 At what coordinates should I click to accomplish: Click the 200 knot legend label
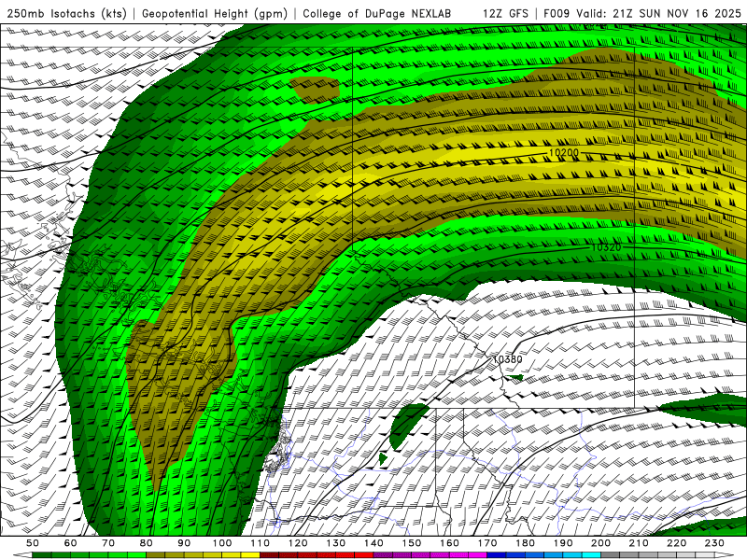pos(600,543)
